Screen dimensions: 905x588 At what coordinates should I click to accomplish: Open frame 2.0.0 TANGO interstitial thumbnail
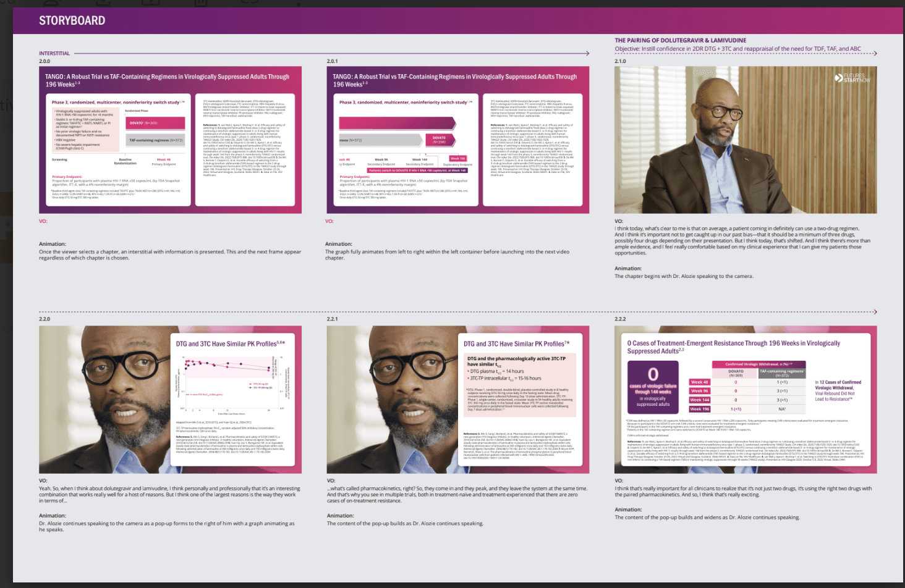click(170, 140)
